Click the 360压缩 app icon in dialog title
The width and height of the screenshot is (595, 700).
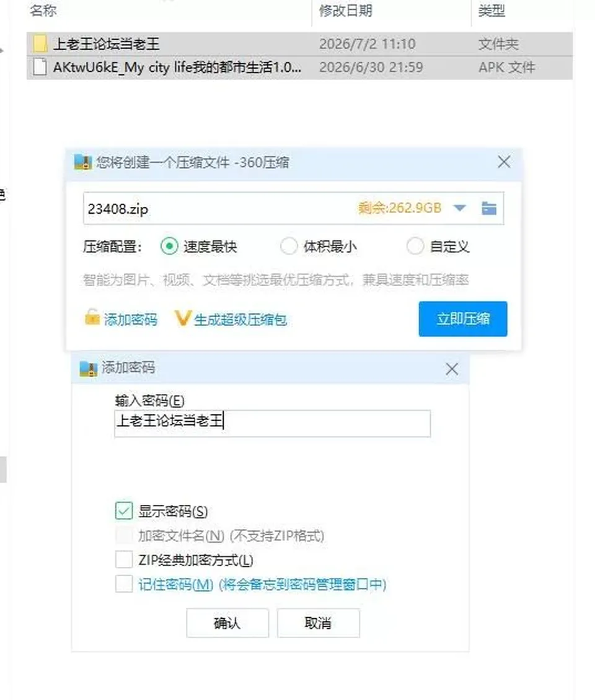tap(83, 162)
